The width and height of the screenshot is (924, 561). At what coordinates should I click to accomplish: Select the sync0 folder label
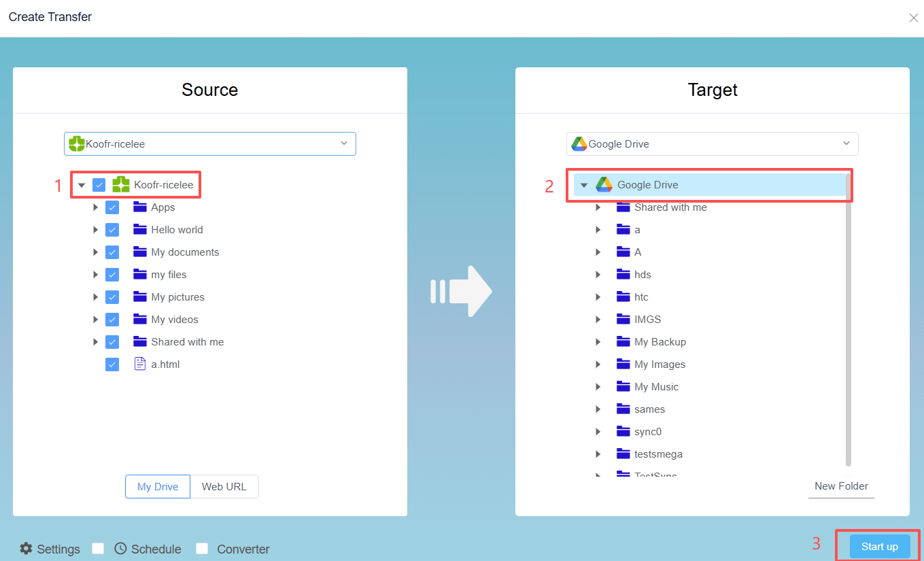[x=648, y=431]
